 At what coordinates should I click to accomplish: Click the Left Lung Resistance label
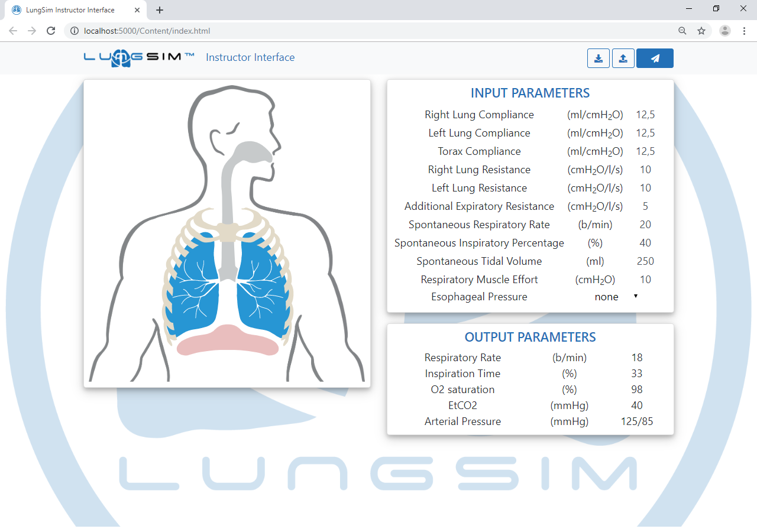(479, 188)
